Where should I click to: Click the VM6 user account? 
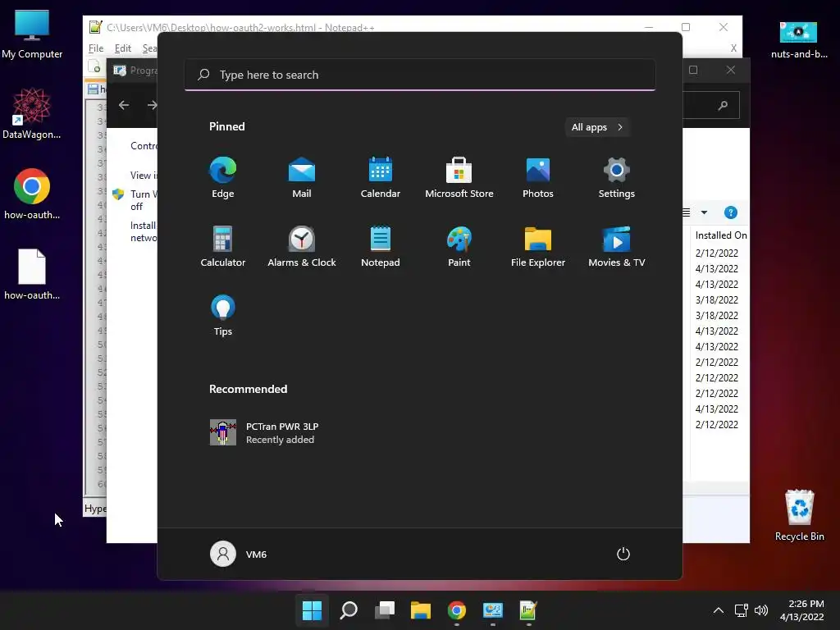239,554
